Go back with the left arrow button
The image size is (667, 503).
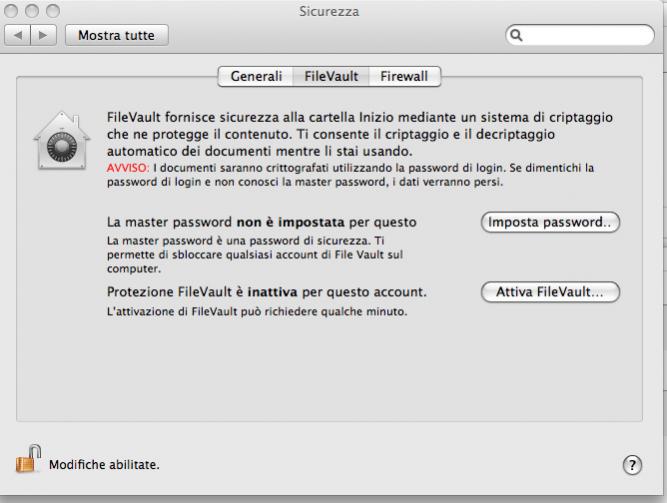pyautogui.click(x=17, y=35)
